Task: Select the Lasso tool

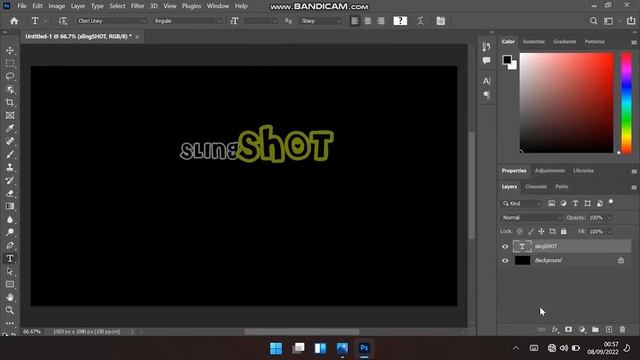Action: [10, 76]
